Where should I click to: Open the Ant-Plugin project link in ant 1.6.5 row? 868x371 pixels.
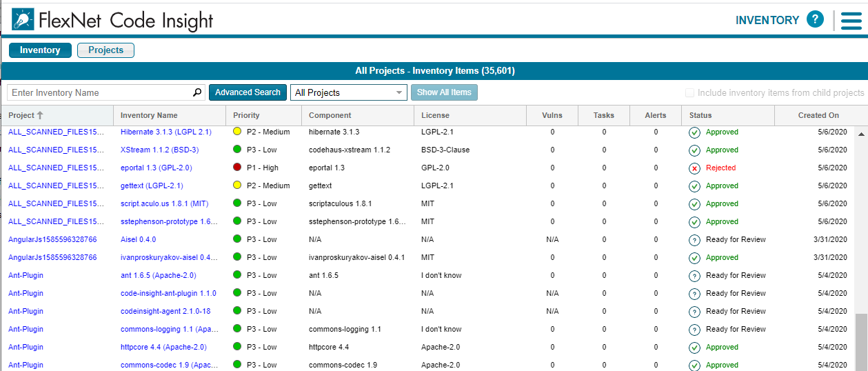point(26,275)
